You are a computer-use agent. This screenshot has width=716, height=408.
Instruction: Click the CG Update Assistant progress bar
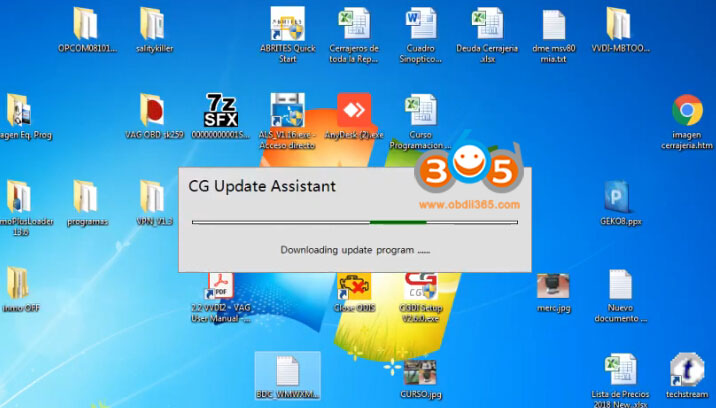355,223
